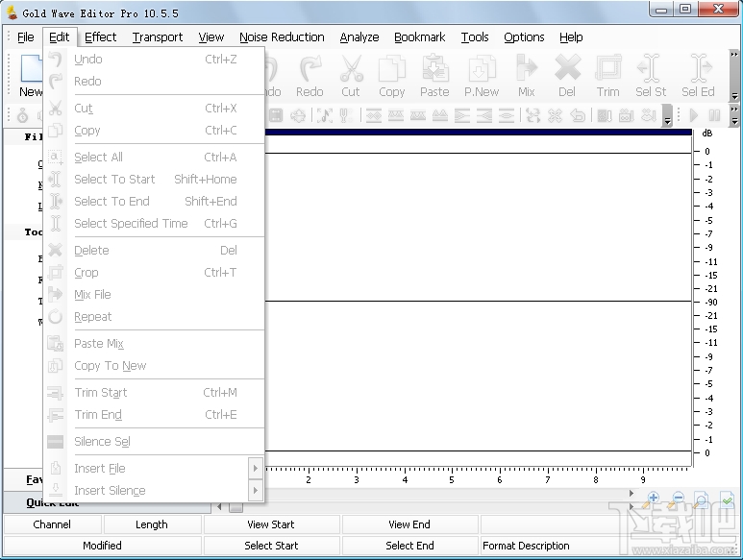Click the Redo toolbar button
743x560 pixels.
point(310,76)
